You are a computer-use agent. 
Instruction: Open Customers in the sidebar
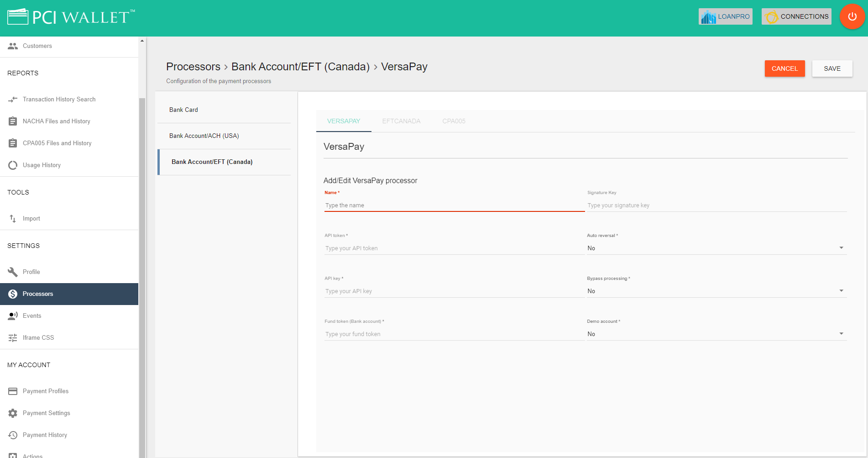pos(69,46)
